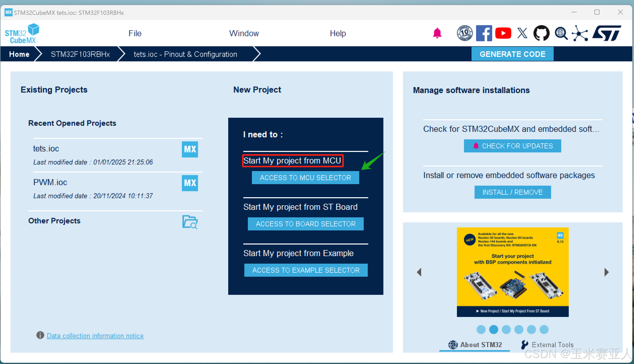Click the notification bell icon
Image resolution: width=634 pixels, height=364 pixels.
(x=437, y=33)
